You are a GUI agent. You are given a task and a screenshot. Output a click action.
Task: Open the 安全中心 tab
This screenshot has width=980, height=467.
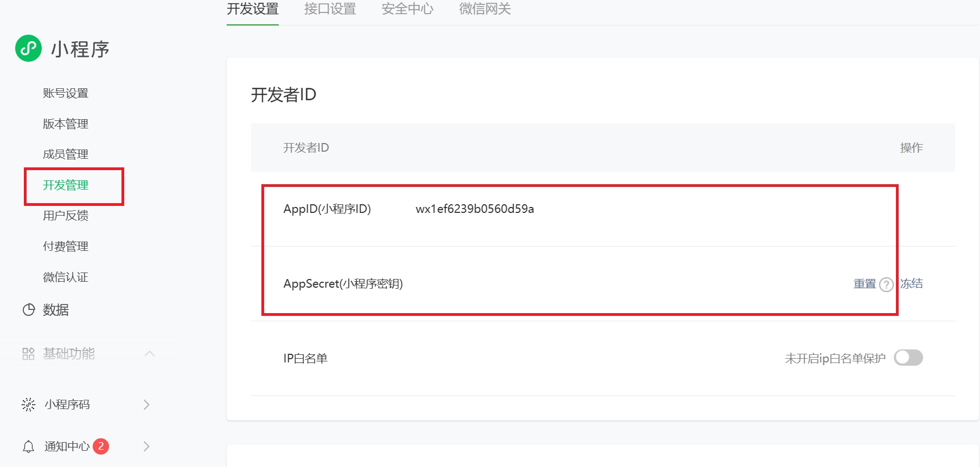[x=407, y=9]
